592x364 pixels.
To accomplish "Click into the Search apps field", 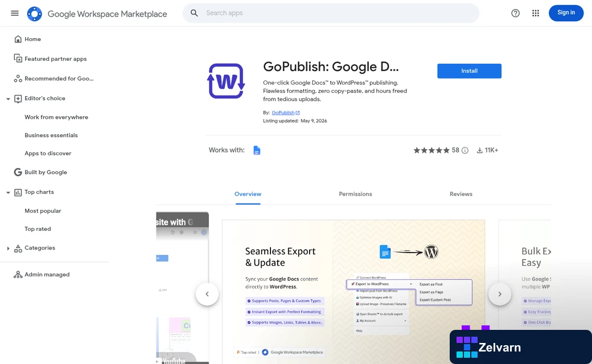I will point(331,13).
